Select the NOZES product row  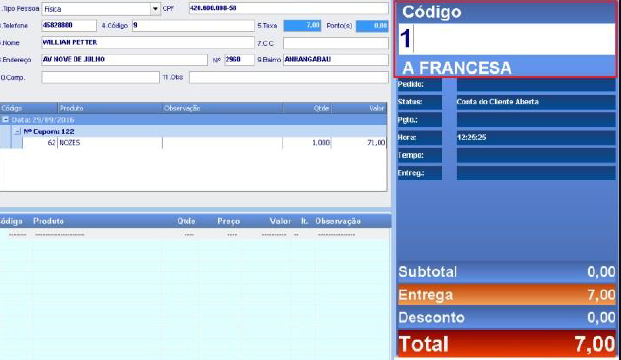pyautogui.click(x=204, y=143)
